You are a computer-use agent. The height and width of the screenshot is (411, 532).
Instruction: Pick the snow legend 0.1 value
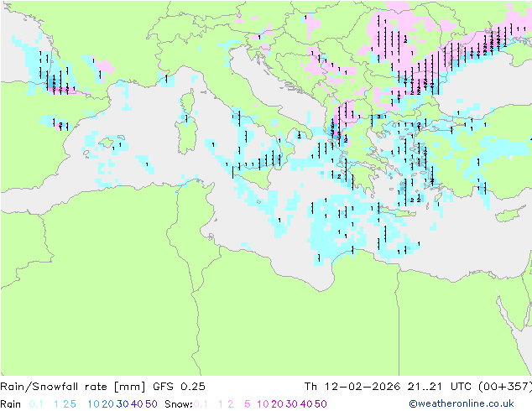click(201, 404)
